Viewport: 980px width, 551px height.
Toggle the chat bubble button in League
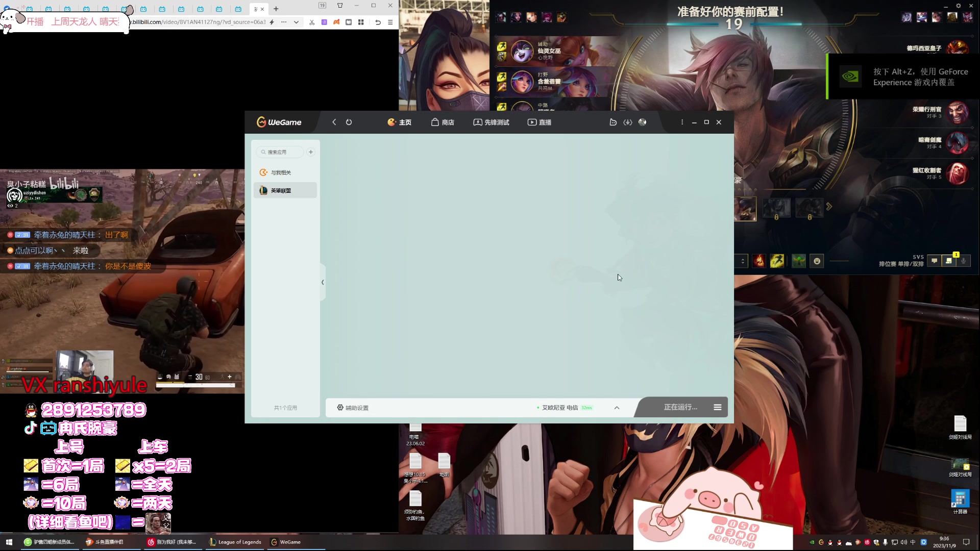[934, 261]
